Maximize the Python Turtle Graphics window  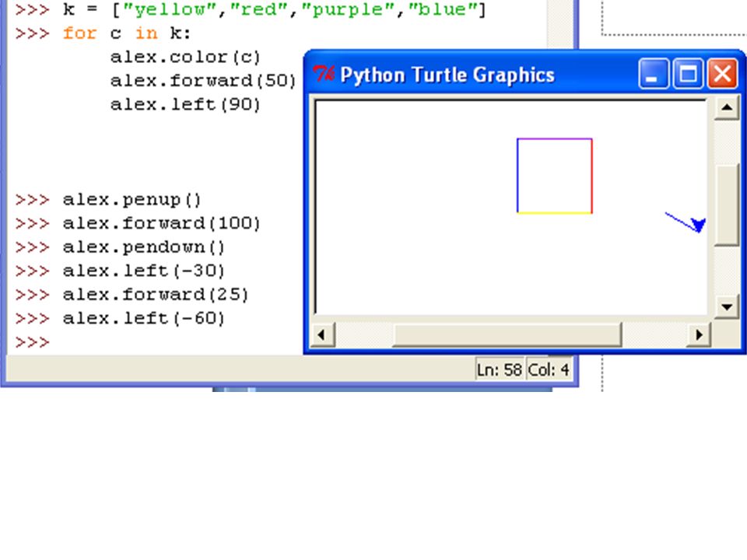[688, 74]
